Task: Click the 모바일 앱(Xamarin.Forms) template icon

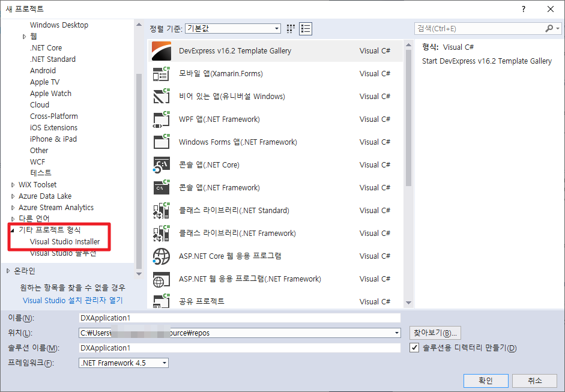Action: (x=161, y=74)
